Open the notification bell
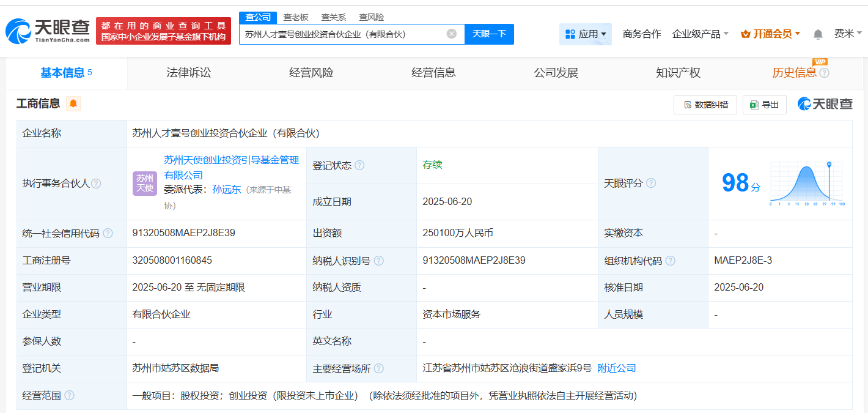This screenshot has height=413, width=868. (x=817, y=34)
